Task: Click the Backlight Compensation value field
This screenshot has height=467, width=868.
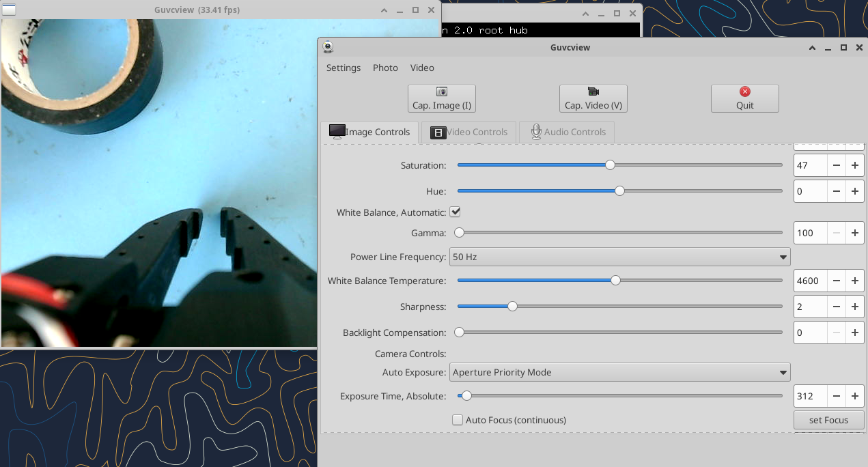Action: click(811, 332)
